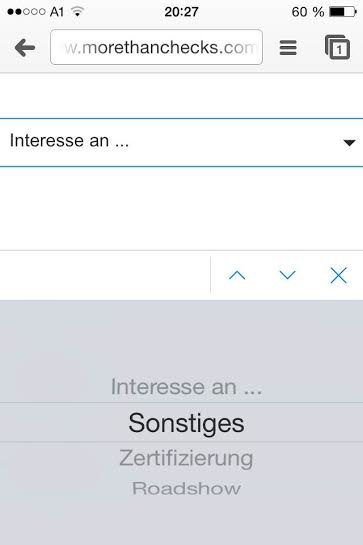The height and width of the screenshot is (545, 363).
Task: Choose 'Interesse an ...' in the picker wheel
Action: coord(186,387)
